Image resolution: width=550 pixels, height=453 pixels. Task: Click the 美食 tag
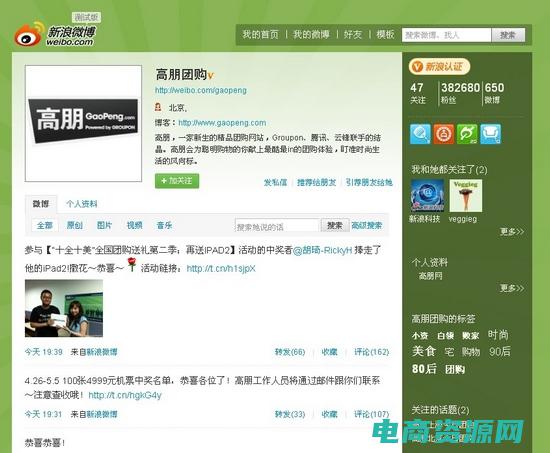[x=424, y=351]
